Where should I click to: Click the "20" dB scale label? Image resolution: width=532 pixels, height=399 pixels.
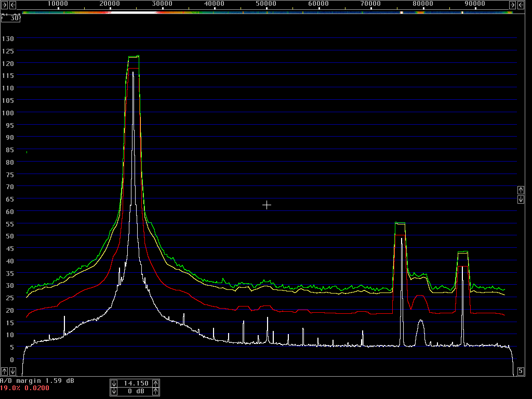click(10, 311)
